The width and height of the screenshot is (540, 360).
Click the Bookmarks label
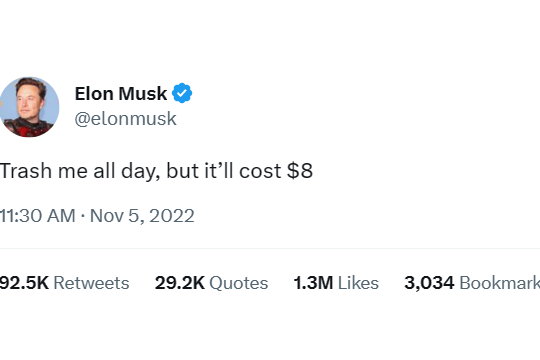point(500,283)
